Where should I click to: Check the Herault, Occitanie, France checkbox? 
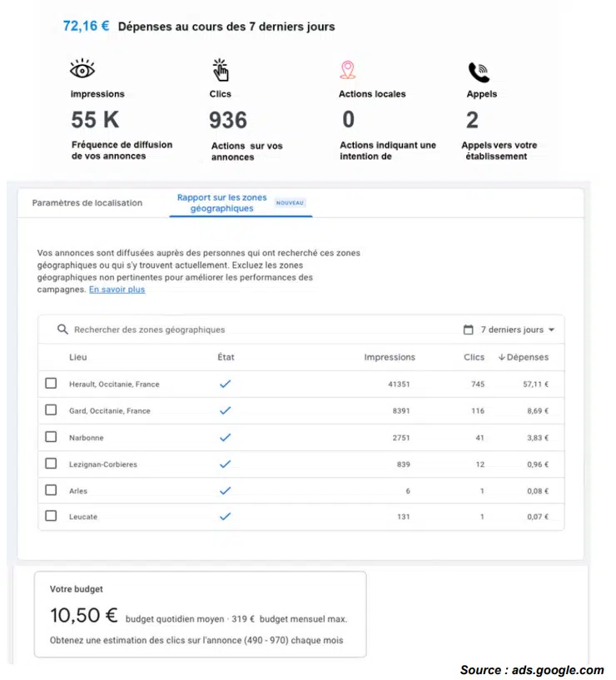(x=51, y=384)
